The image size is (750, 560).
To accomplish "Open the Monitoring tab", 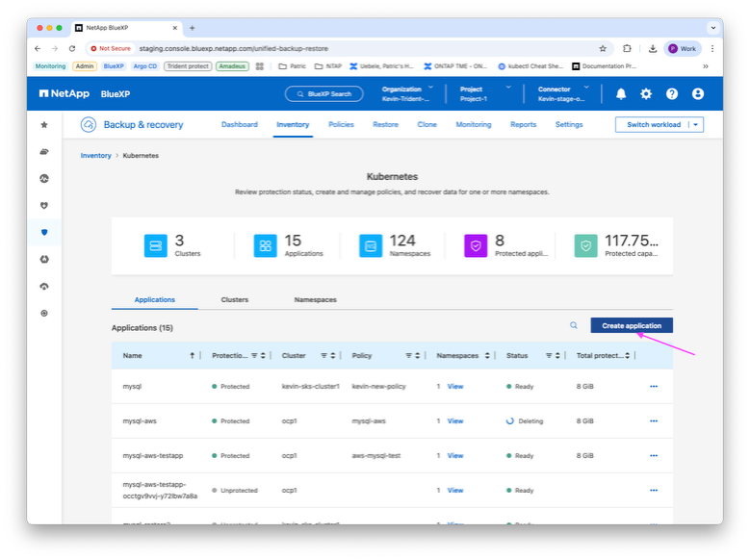I will click(x=474, y=124).
